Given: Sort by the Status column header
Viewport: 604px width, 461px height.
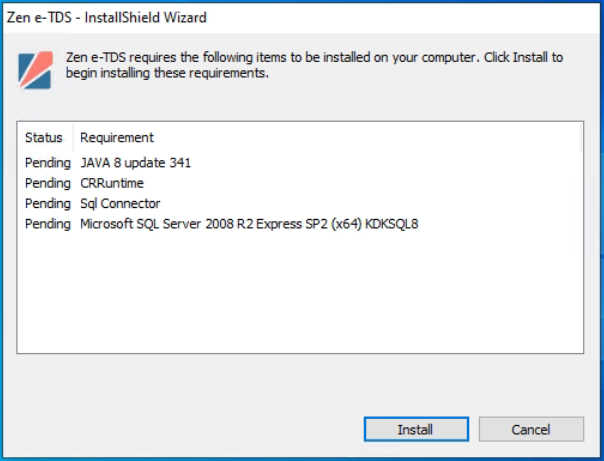Looking at the screenshot, I should pos(44,137).
